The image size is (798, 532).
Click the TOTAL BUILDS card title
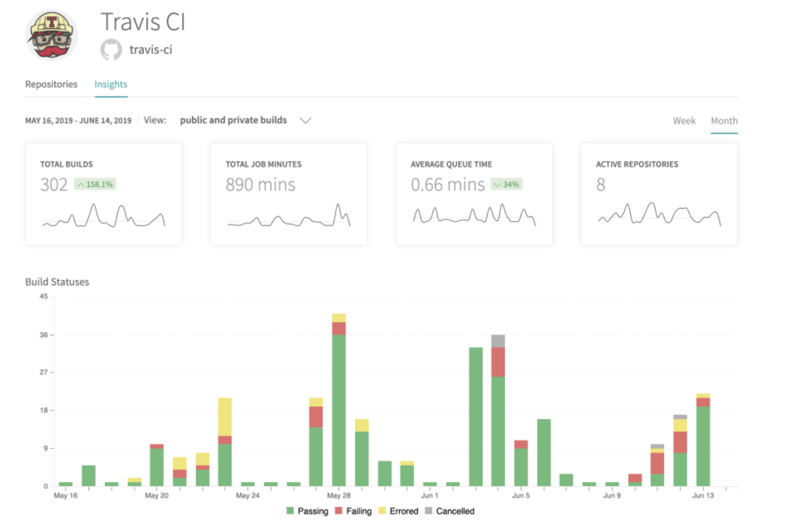(x=66, y=164)
